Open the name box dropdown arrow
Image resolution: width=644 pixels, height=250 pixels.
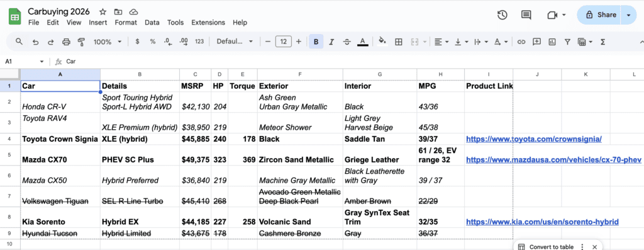pos(42,62)
